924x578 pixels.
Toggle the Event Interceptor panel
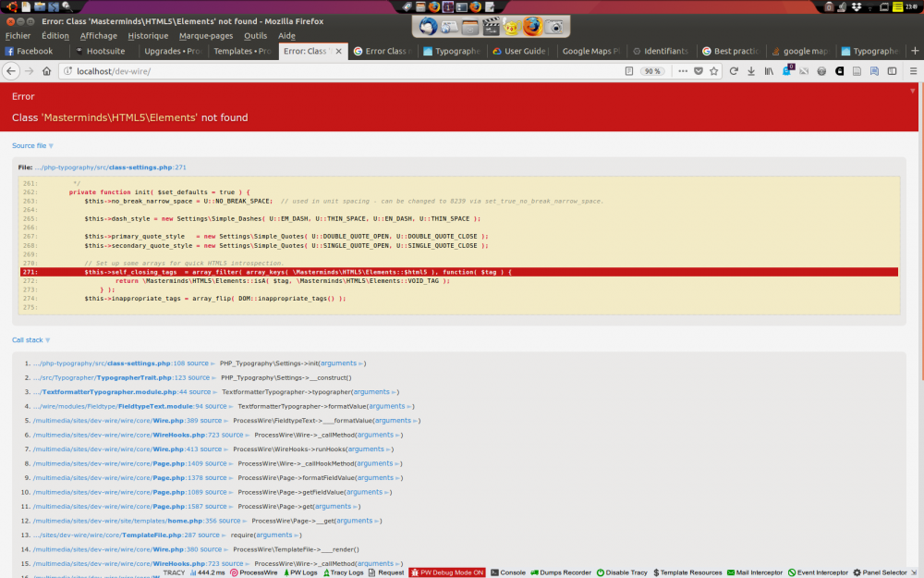click(x=818, y=572)
